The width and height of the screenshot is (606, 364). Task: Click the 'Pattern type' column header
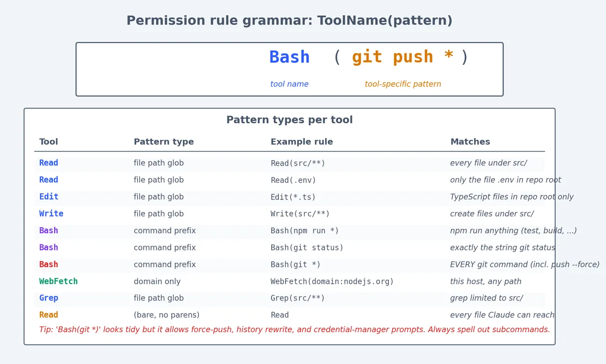coord(164,142)
